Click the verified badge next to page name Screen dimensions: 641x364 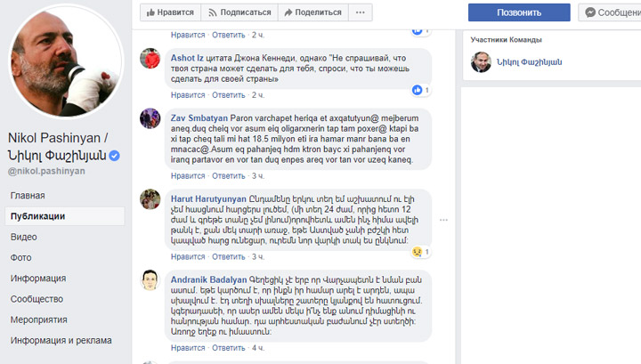[115, 156]
